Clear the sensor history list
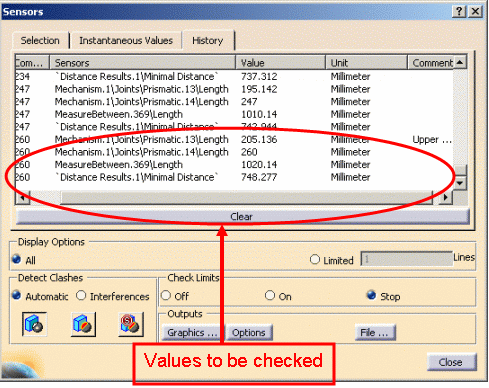The width and height of the screenshot is (489, 388). tap(242, 217)
